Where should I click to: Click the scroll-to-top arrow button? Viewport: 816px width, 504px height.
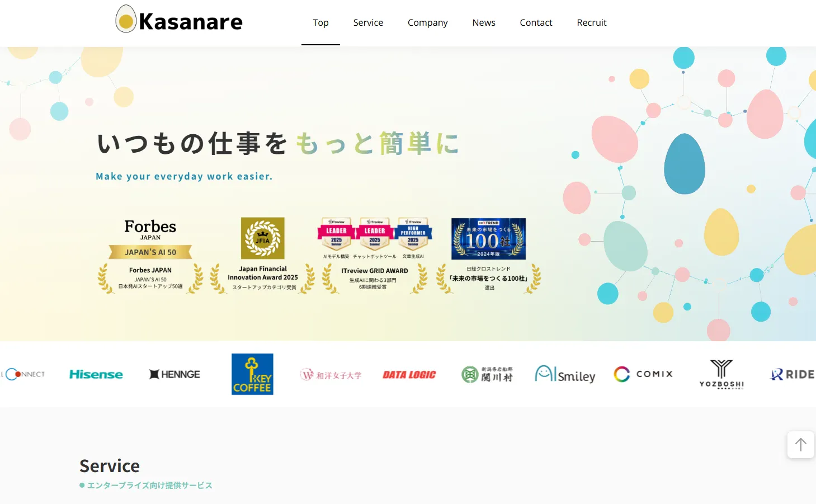point(800,445)
